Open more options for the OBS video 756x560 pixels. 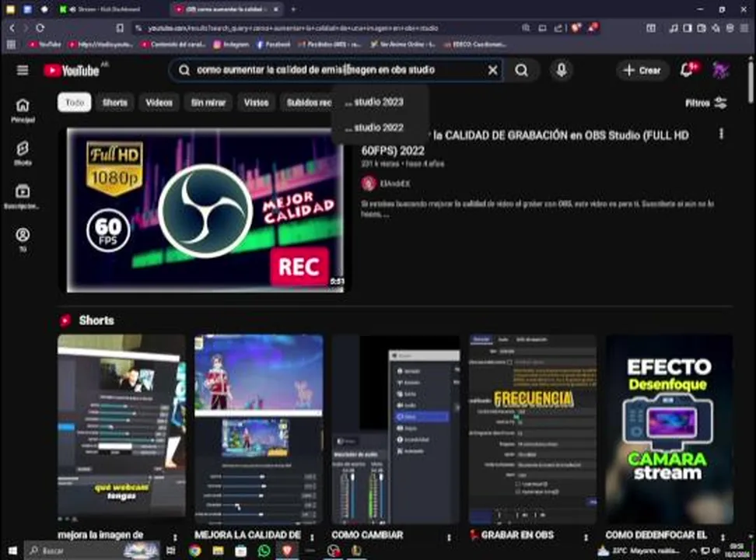click(x=721, y=134)
